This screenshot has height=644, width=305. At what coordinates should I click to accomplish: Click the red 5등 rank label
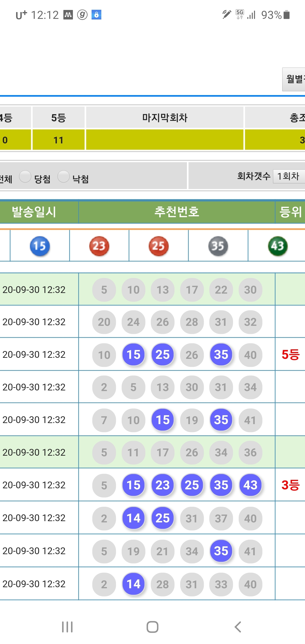[x=290, y=354]
